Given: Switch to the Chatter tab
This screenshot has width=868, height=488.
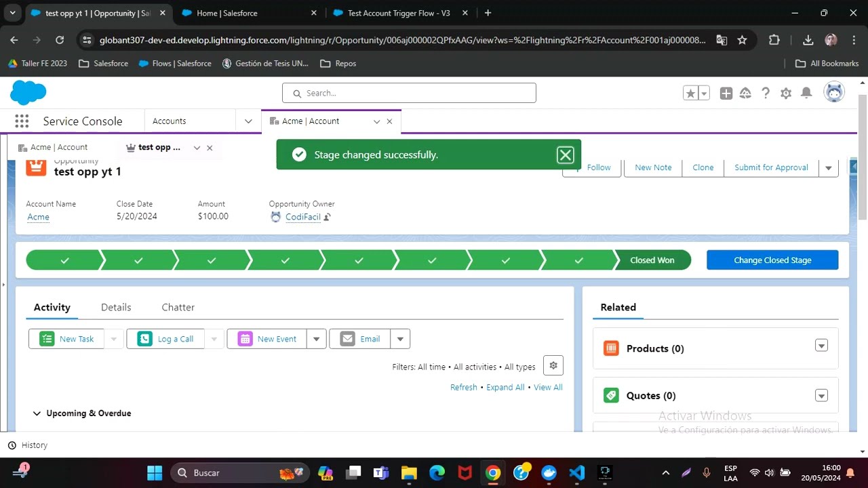Looking at the screenshot, I should pyautogui.click(x=178, y=307).
